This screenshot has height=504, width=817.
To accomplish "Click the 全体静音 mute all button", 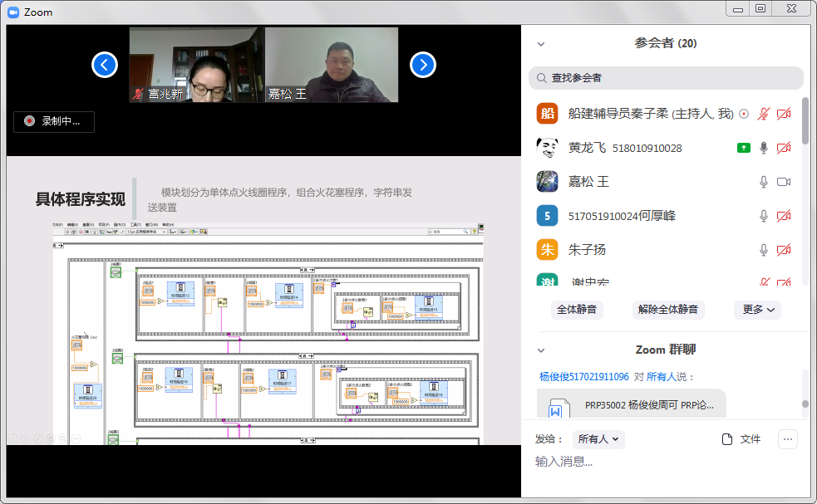I will pos(576,310).
